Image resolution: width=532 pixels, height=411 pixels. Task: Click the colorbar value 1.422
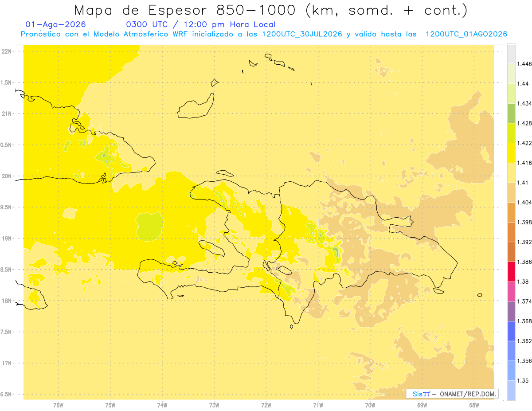click(524, 143)
